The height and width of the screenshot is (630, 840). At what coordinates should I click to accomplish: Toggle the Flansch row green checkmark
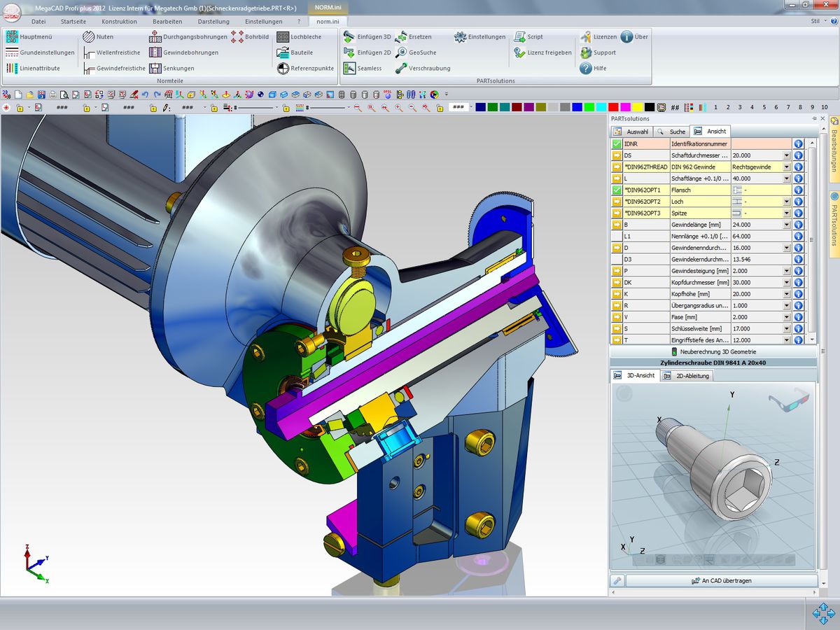617,190
